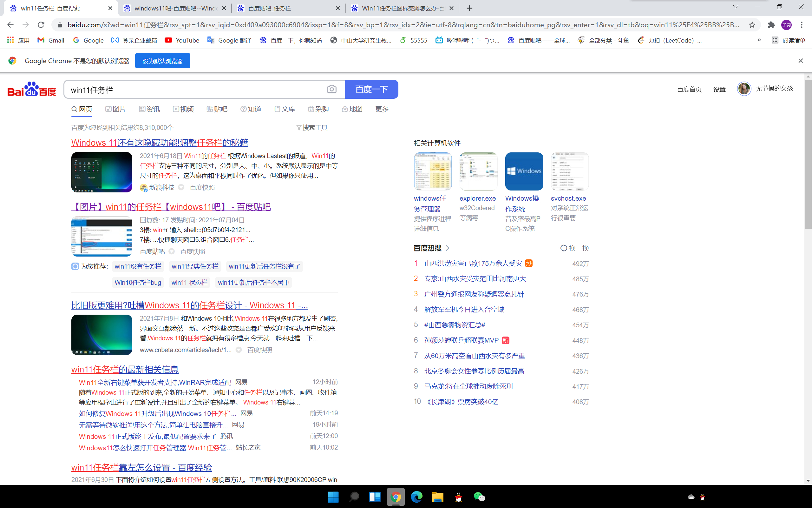812x508 pixels.
Task: Open the first result's preview thumbnail
Action: (102, 172)
